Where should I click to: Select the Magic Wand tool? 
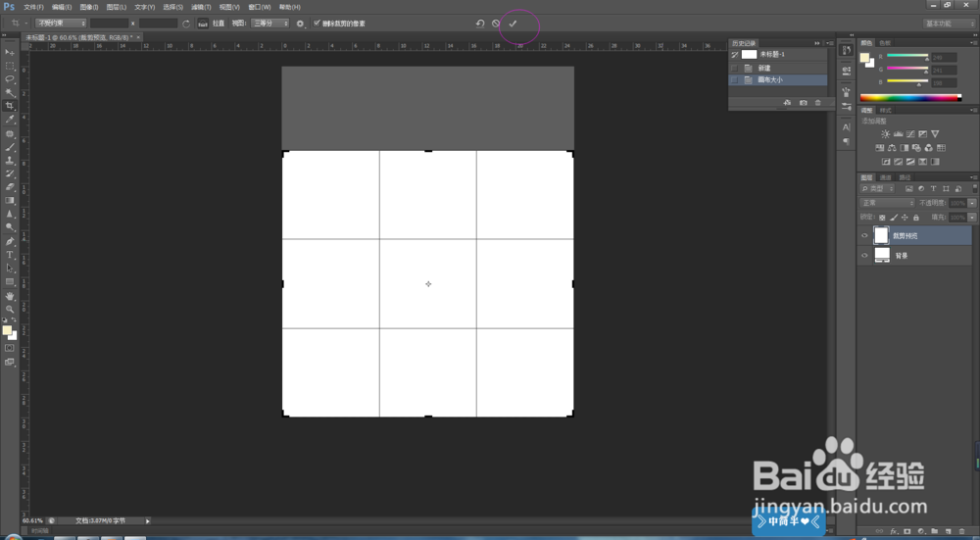pos(10,92)
